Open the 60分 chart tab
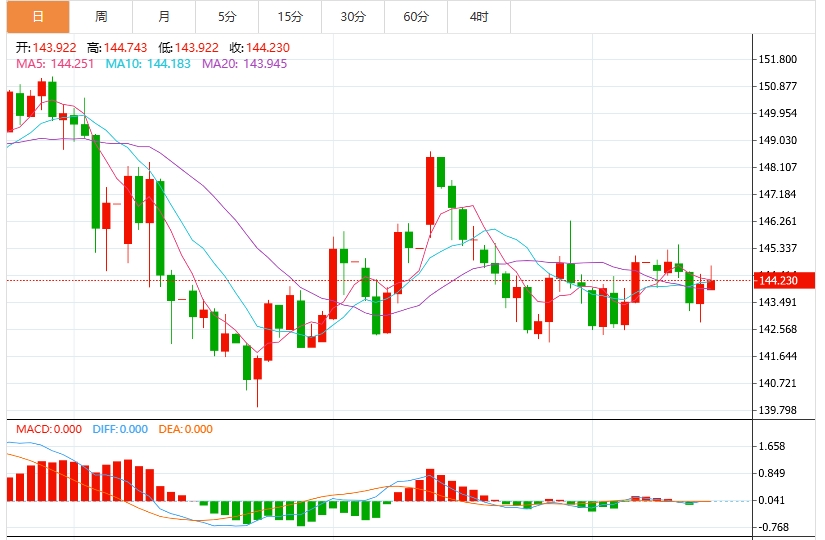 point(416,17)
